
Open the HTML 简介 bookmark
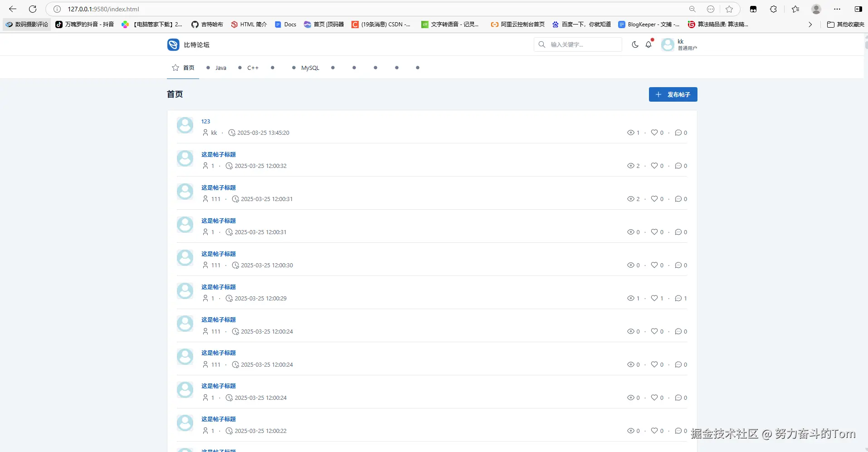(249, 25)
